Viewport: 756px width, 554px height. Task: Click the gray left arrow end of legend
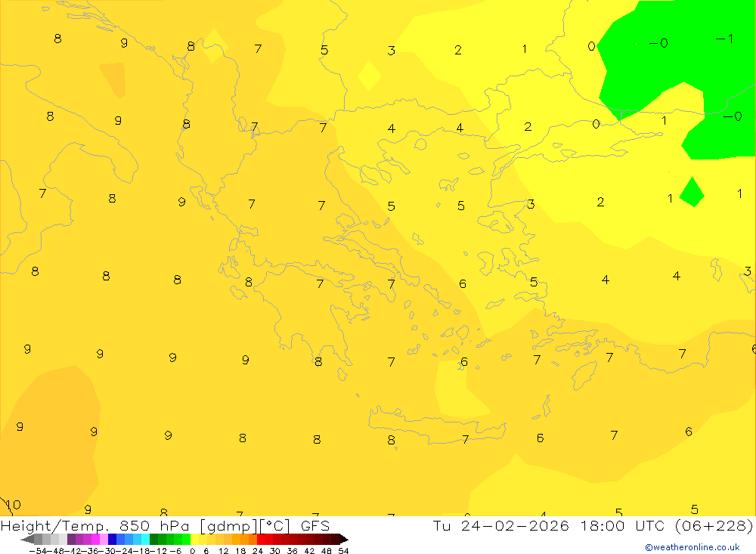point(27,540)
